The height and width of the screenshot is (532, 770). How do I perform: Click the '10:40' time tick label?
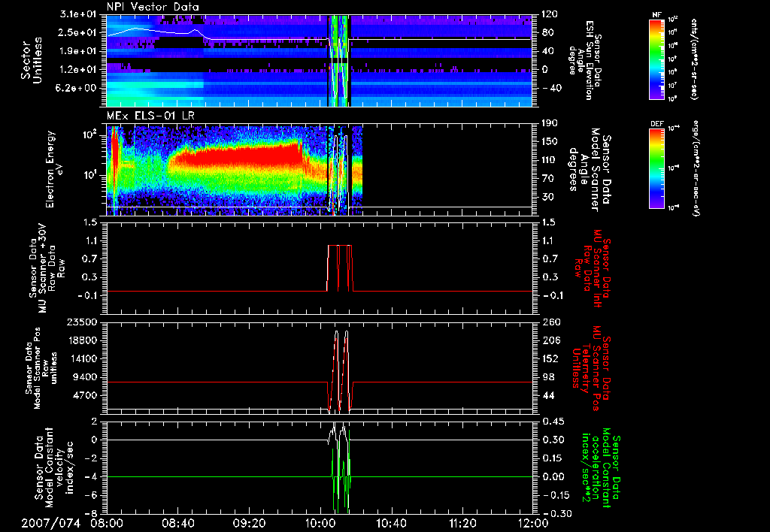coord(391,524)
